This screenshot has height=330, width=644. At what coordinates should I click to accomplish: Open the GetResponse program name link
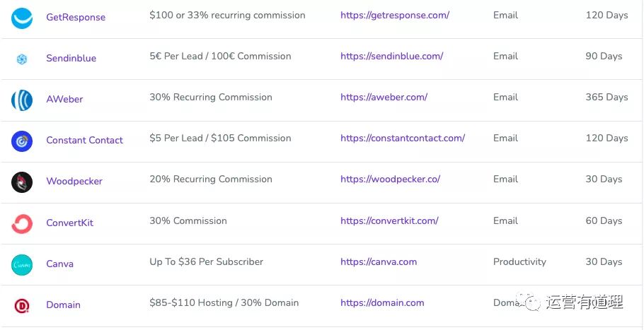(76, 17)
